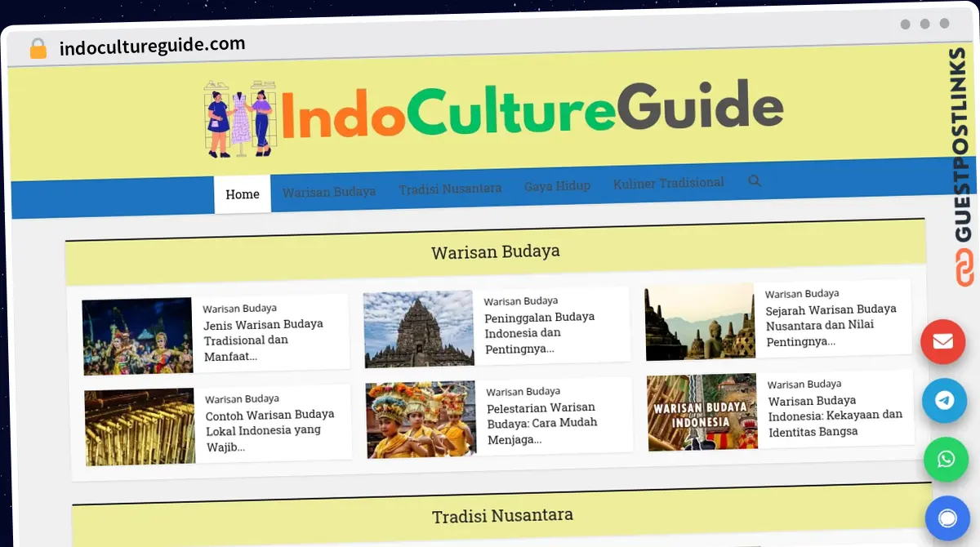
Task: Open the blue chat bubble button
Action: [x=948, y=518]
